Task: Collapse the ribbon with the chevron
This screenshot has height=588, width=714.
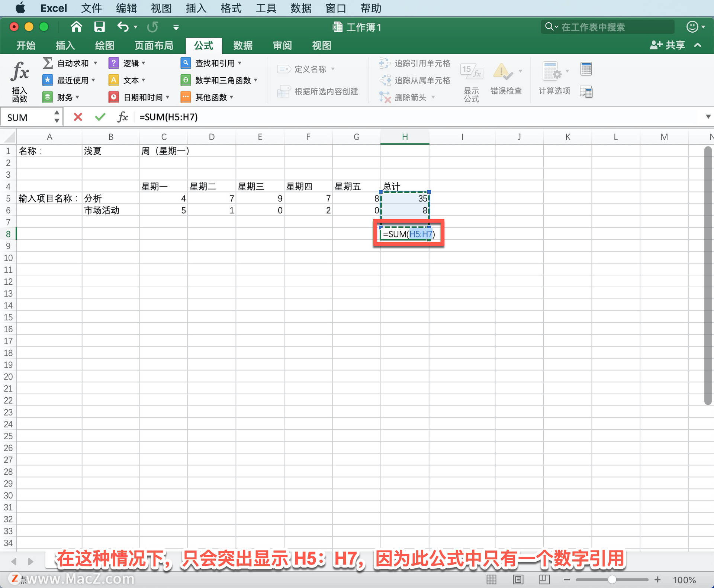Action: [x=697, y=45]
